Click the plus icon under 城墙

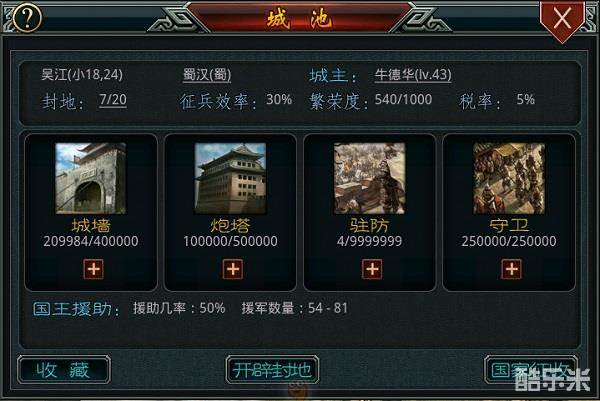[93, 269]
